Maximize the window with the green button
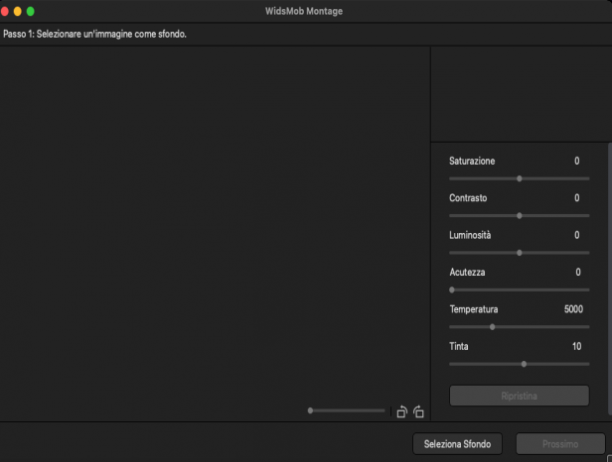Viewport: 612px width, 462px height. tap(30, 11)
